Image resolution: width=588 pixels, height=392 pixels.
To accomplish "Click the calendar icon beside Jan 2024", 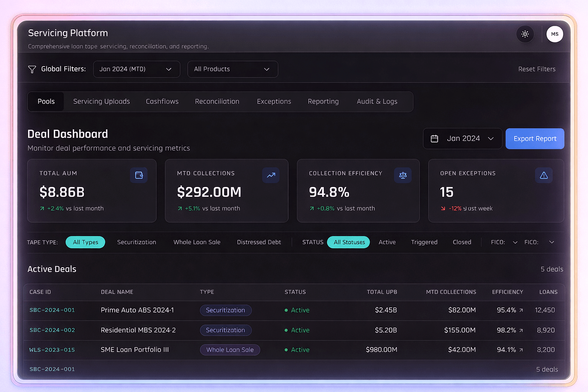I will pos(434,139).
